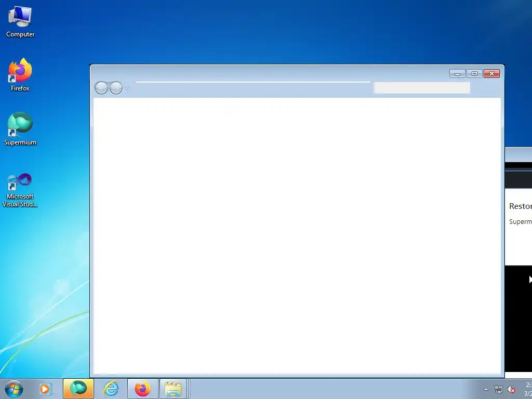
Task: Switch to Firefox in the taskbar
Action: tap(142, 389)
